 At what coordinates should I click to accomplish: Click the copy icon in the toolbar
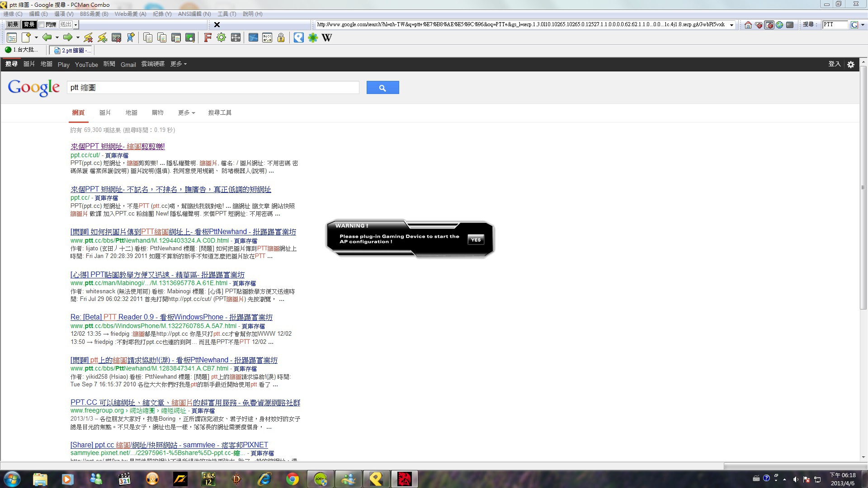(x=148, y=38)
